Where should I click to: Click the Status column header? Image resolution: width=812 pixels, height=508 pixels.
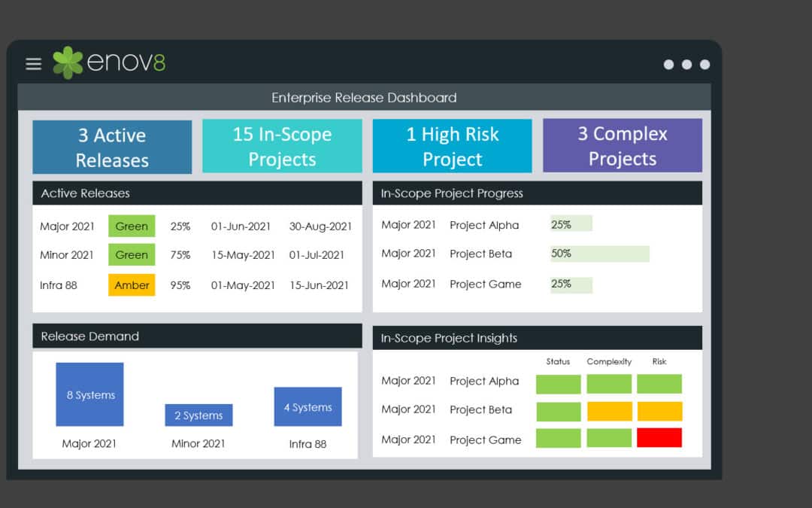(x=558, y=361)
